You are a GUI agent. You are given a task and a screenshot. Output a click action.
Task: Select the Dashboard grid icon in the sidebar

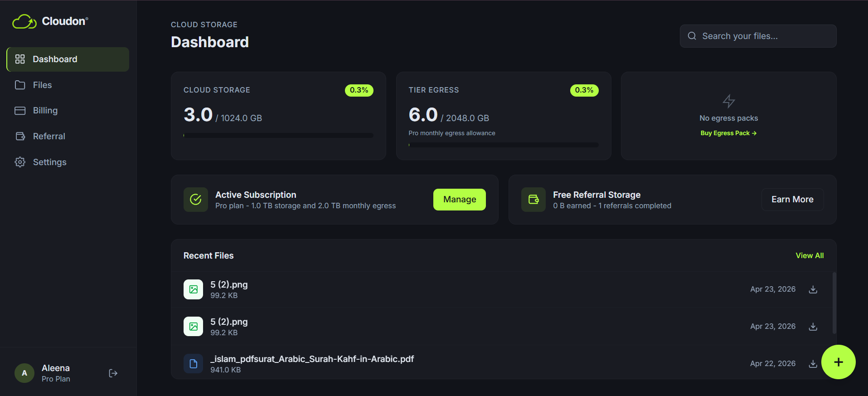(19, 59)
